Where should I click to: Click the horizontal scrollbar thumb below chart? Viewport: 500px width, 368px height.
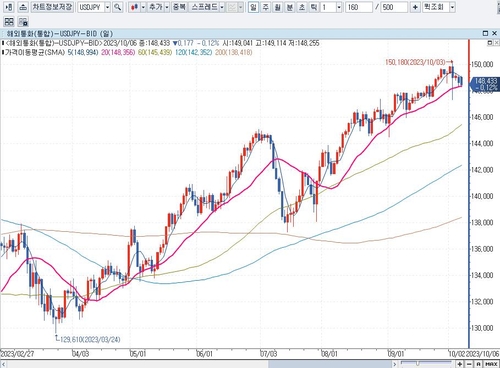pos(329,364)
